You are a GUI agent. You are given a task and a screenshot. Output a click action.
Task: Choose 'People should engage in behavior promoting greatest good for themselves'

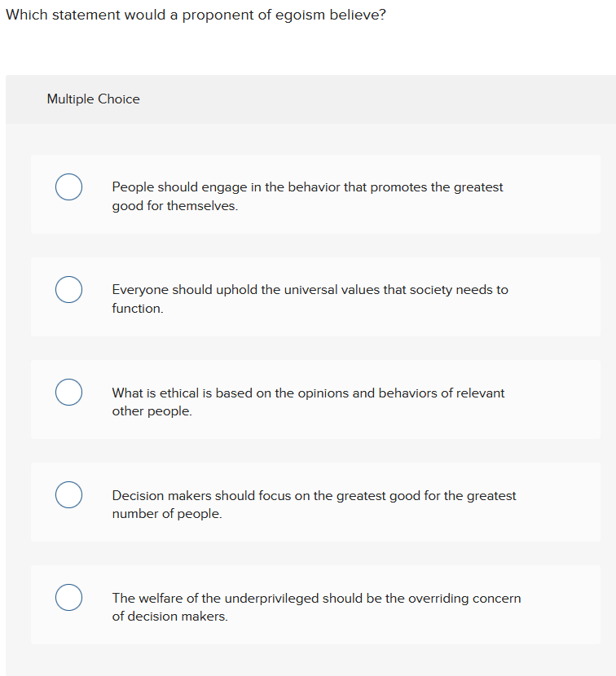307,195
